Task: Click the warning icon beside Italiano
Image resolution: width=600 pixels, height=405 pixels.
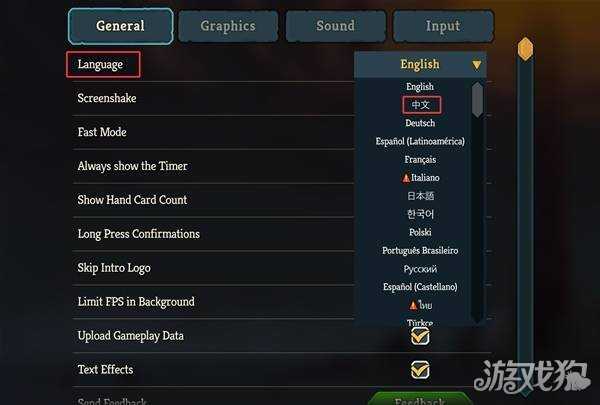Action: tap(406, 178)
